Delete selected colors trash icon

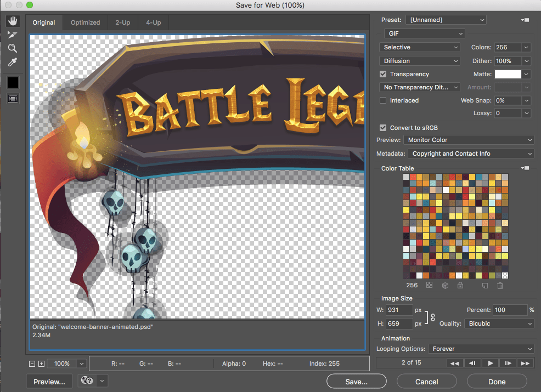500,286
